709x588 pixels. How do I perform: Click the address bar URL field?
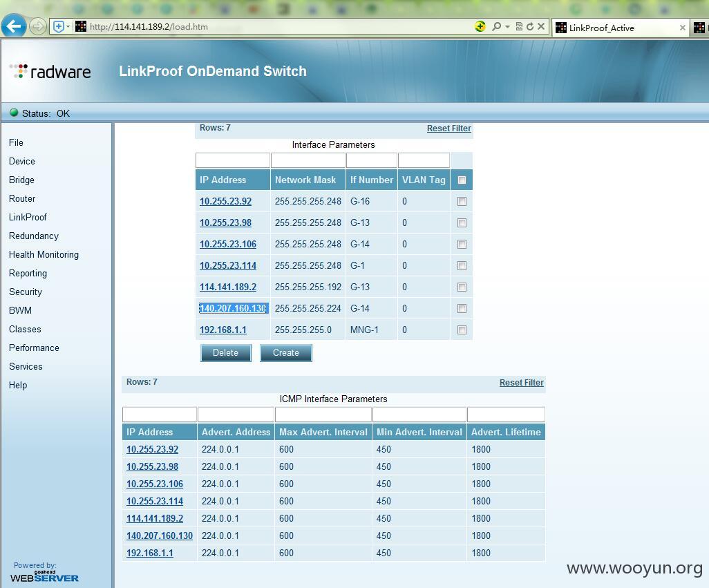[x=281, y=27]
